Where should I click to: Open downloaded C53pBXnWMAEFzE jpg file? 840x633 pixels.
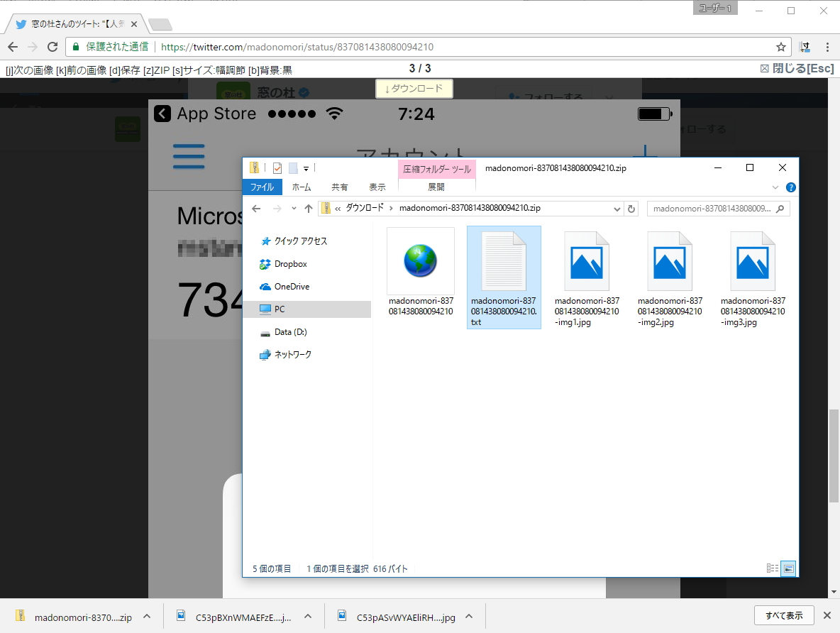pyautogui.click(x=235, y=617)
